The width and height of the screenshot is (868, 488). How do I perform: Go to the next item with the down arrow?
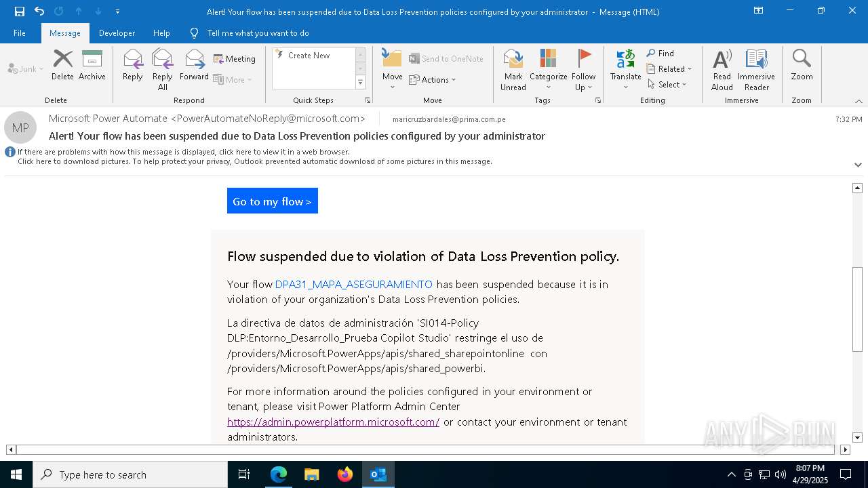tap(98, 11)
